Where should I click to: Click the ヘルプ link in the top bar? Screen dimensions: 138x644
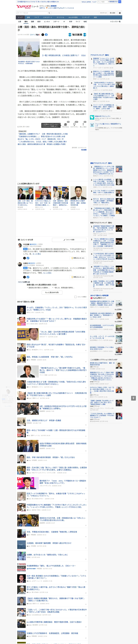pos(94,2)
